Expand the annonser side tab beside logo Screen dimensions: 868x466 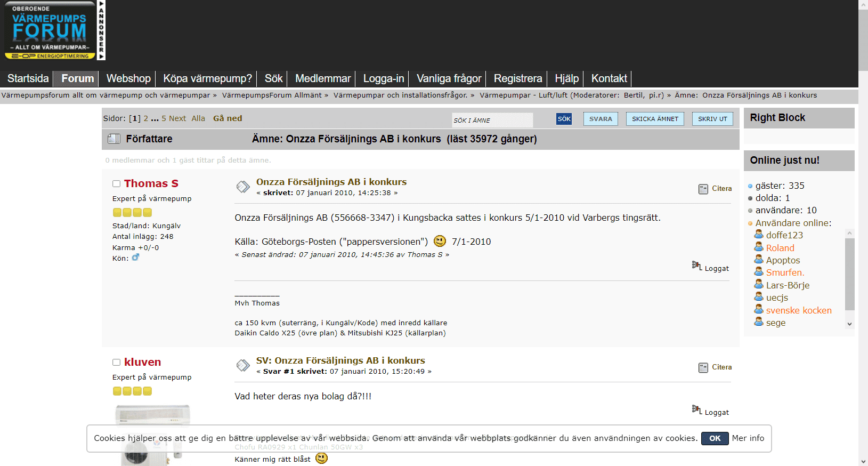[x=101, y=30]
